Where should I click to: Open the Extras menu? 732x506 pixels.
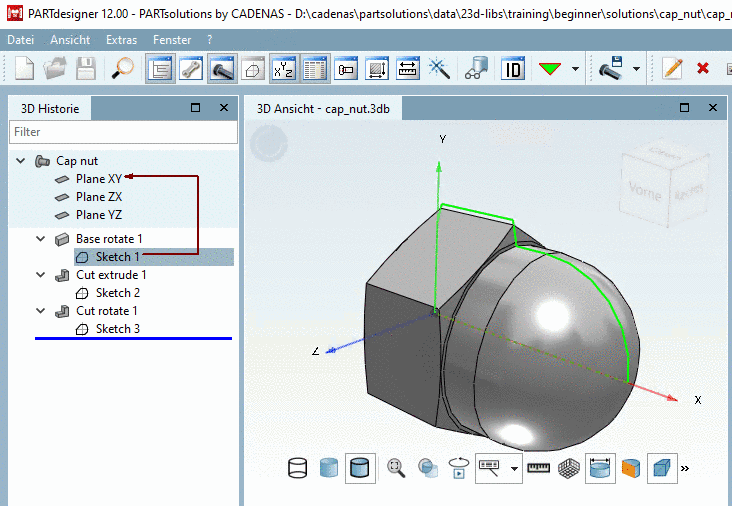pos(121,40)
